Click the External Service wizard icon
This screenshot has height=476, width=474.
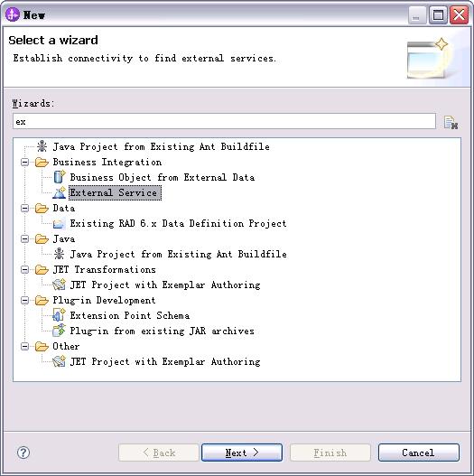(60, 192)
